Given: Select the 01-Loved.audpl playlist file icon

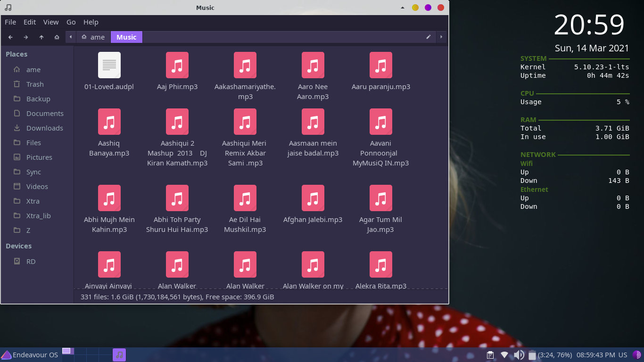Looking at the screenshot, I should point(109,65).
